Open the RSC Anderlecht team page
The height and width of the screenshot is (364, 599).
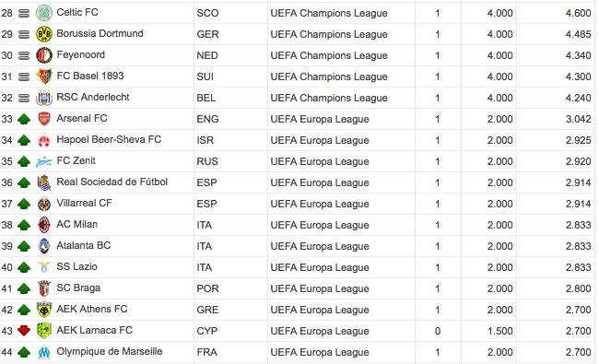pyautogui.click(x=93, y=97)
